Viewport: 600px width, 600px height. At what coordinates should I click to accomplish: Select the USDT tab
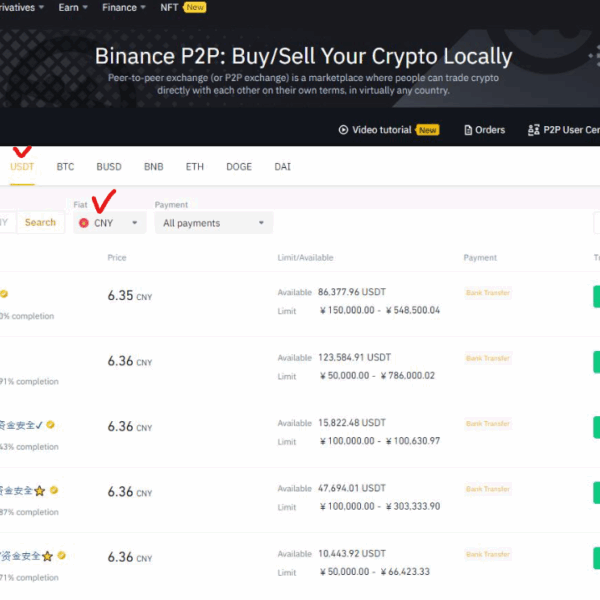click(22, 167)
